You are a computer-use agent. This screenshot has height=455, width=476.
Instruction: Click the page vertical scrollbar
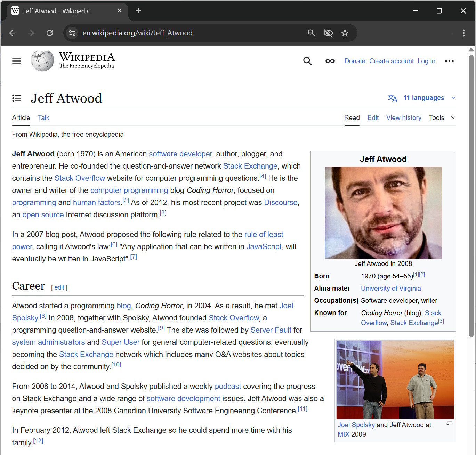(471, 195)
